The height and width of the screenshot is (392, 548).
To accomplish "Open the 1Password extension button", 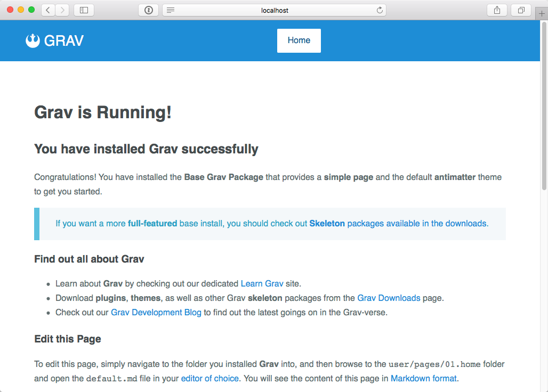I will [149, 10].
